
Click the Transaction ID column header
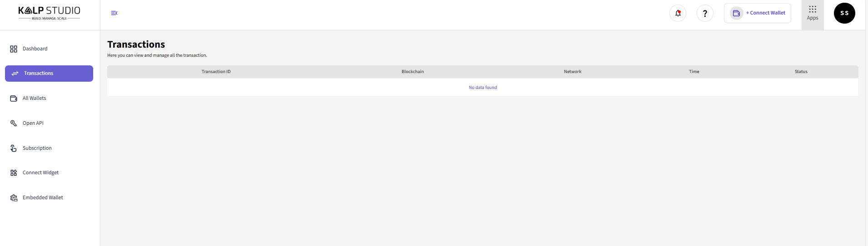[x=216, y=72]
